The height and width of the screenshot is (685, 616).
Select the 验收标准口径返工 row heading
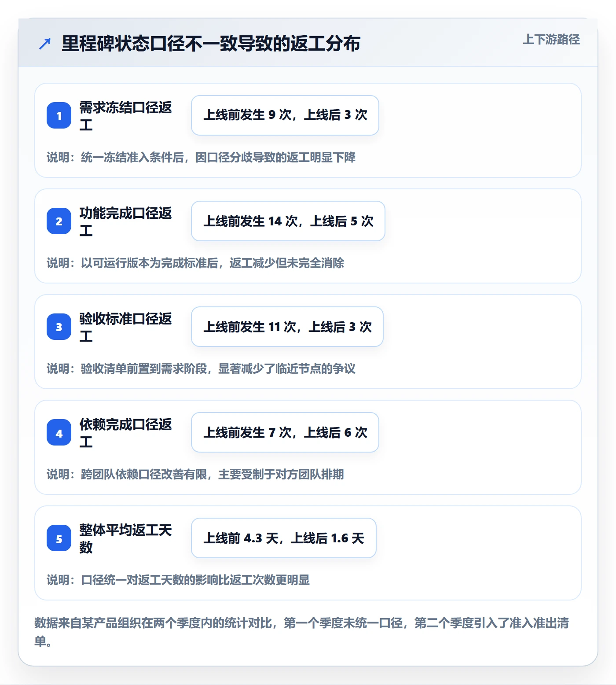coord(126,327)
